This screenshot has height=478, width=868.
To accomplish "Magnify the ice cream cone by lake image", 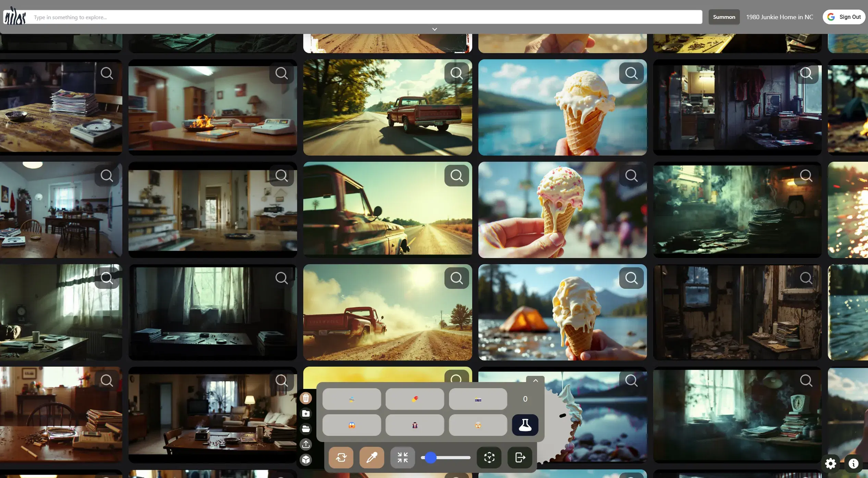I will coord(631,73).
